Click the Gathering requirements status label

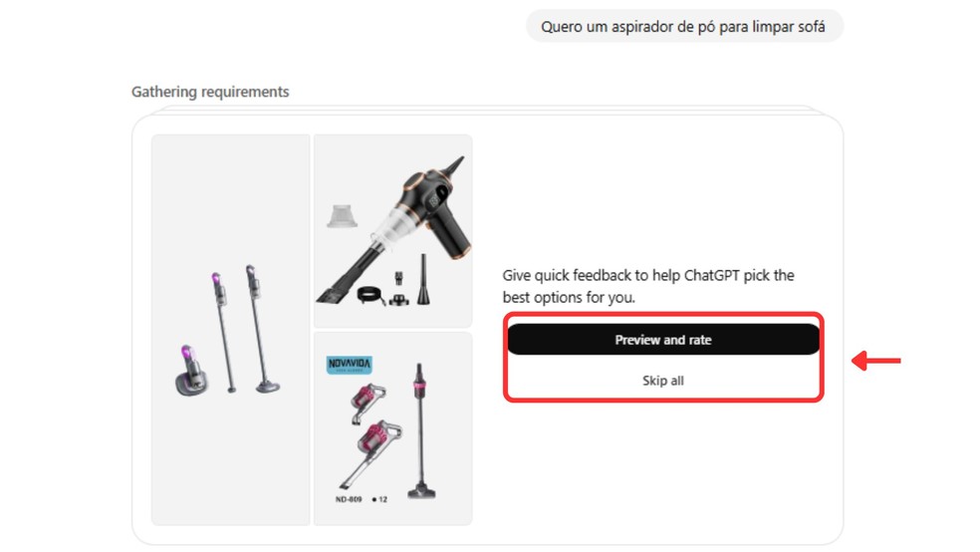210,92
